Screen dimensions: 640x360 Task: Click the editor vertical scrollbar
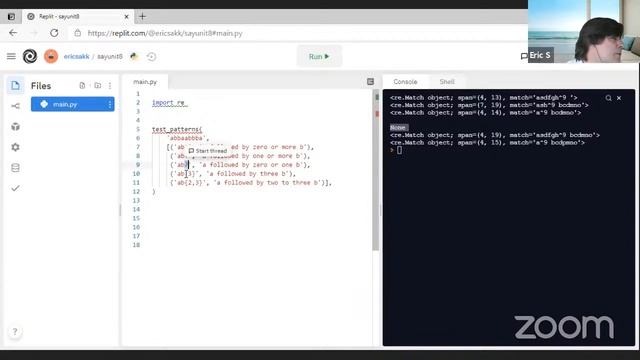tap(376, 171)
